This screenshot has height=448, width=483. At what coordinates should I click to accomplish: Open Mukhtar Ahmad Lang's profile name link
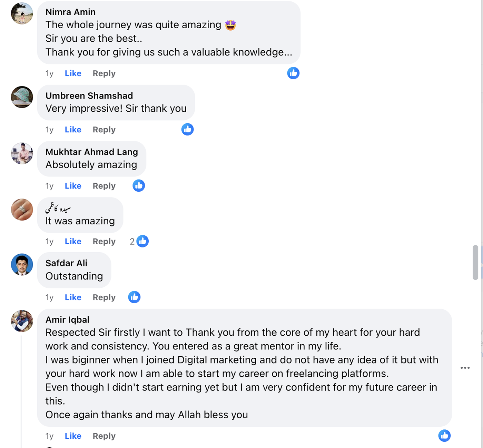point(91,152)
